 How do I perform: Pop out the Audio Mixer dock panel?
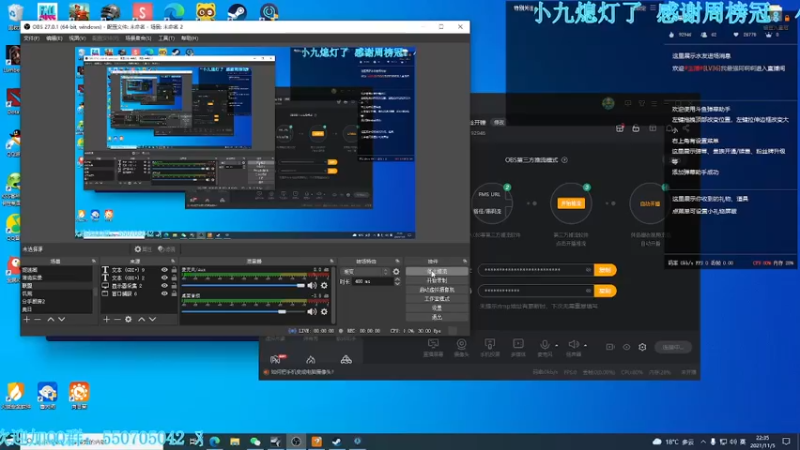coord(332,261)
